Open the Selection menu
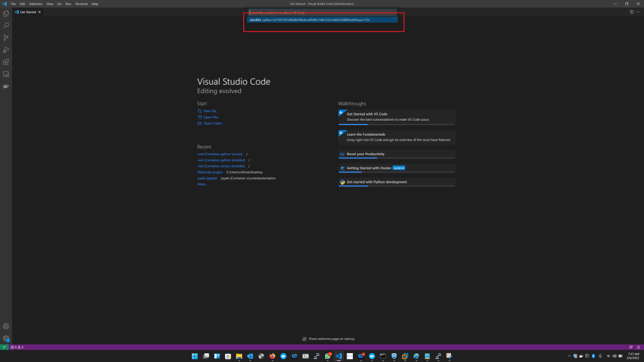Image resolution: width=644 pixels, height=362 pixels. click(36, 4)
